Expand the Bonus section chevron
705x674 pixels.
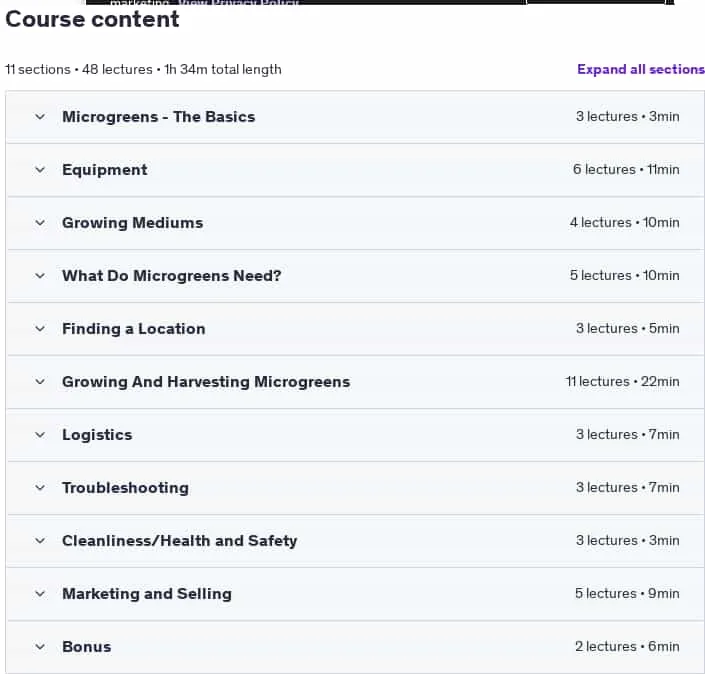tap(40, 647)
